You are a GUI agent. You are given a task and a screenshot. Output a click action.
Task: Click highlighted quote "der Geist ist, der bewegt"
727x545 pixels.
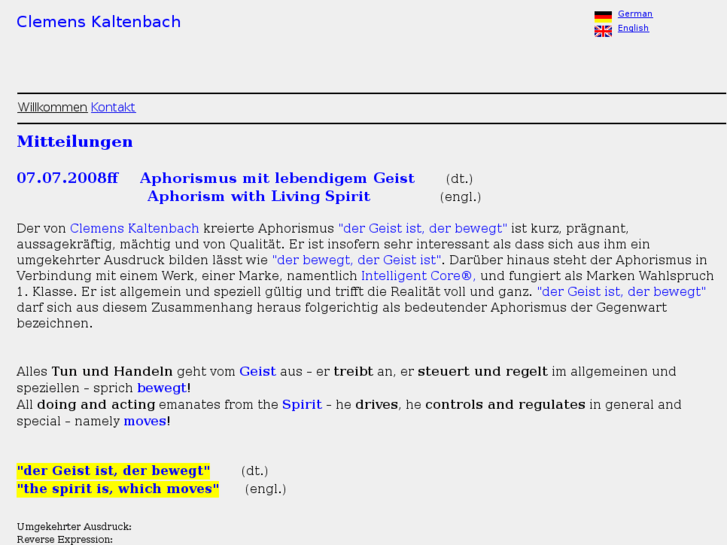114,471
